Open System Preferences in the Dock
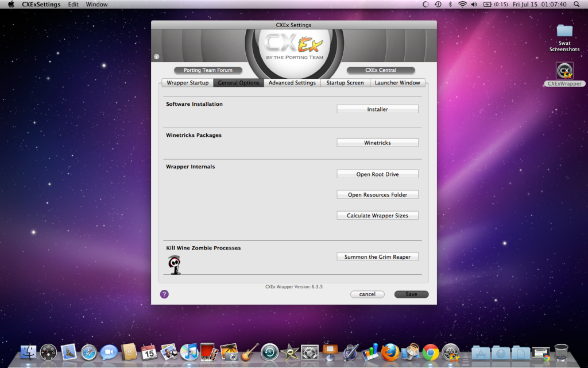This screenshot has width=588, height=368. [310, 352]
